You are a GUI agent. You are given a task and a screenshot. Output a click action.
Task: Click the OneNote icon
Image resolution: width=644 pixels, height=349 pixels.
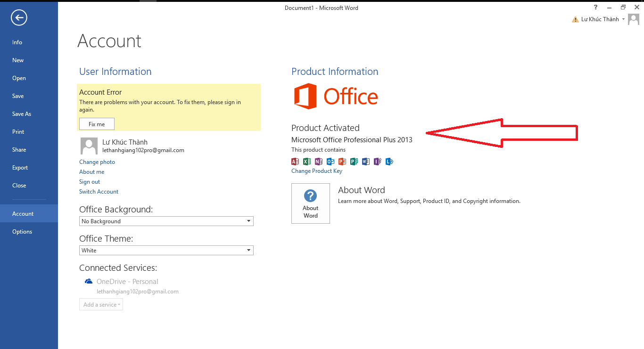coord(319,162)
